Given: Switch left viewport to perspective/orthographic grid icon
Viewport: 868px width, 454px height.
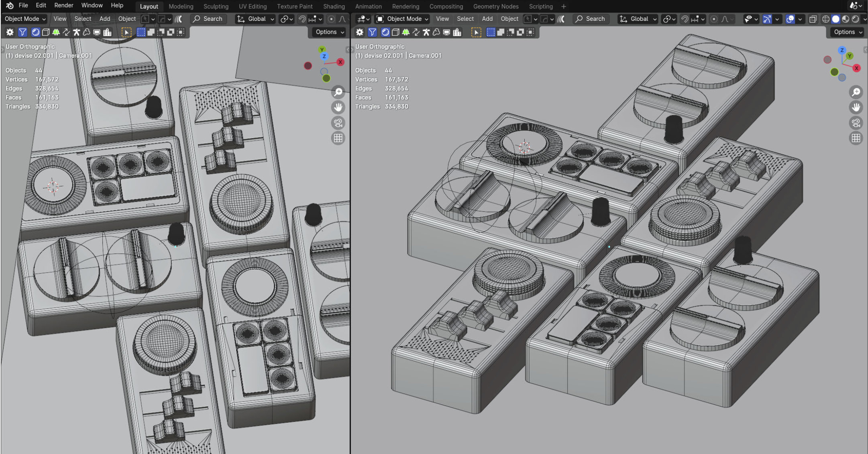Looking at the screenshot, I should click(x=338, y=138).
